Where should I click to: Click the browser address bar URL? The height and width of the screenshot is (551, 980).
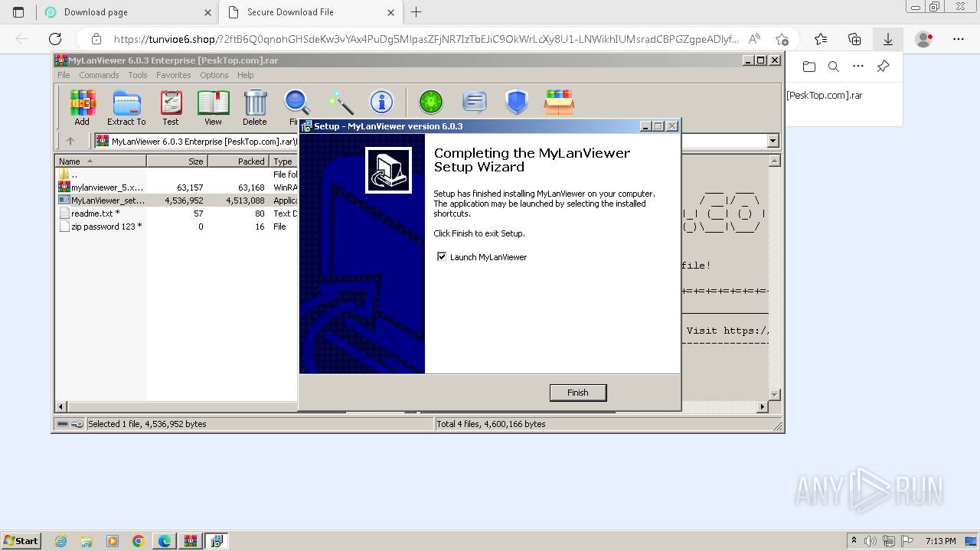click(426, 39)
